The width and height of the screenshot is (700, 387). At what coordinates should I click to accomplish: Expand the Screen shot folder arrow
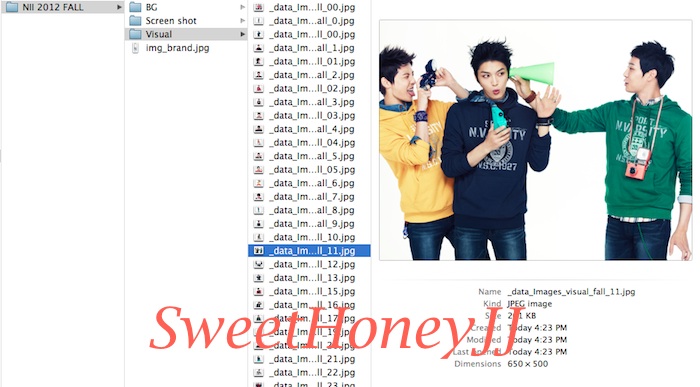(242, 21)
